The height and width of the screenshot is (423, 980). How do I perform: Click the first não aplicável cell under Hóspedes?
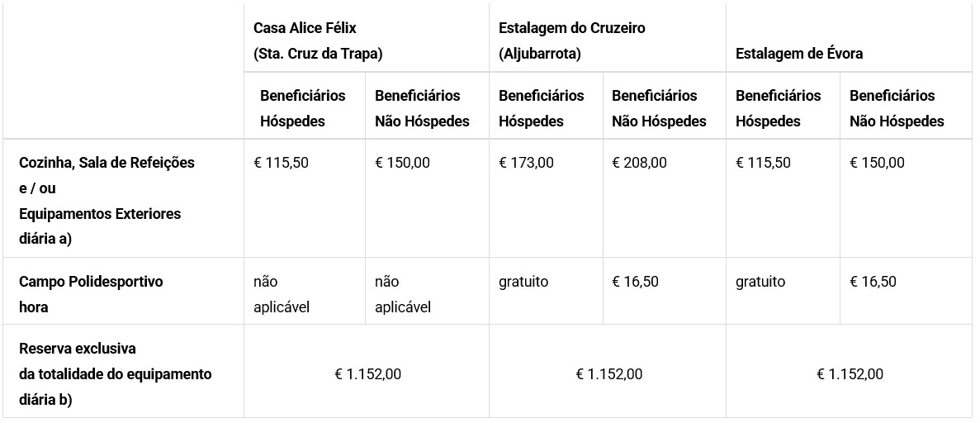(x=282, y=294)
